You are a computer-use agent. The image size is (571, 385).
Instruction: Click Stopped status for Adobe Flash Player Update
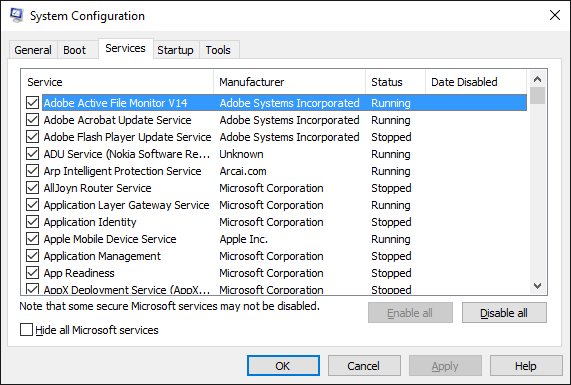coord(391,137)
